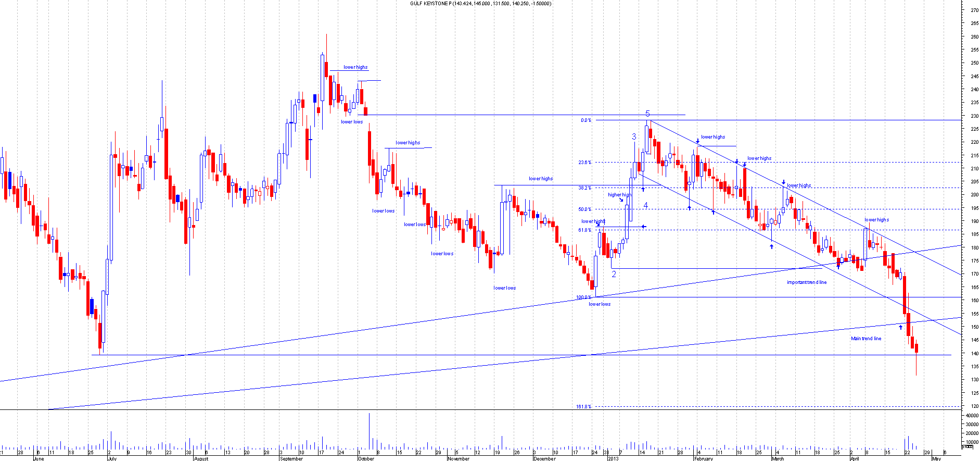Click the 161.8% Fibonacci extension label

click(583, 406)
